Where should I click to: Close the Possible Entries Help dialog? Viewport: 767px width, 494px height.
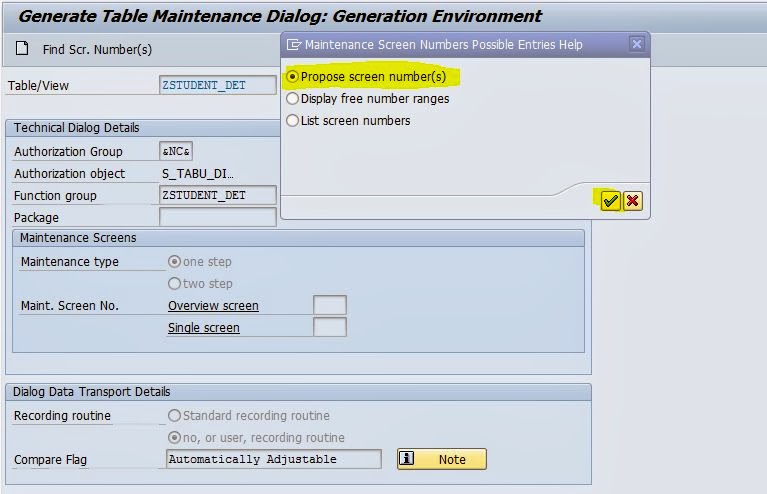(636, 45)
